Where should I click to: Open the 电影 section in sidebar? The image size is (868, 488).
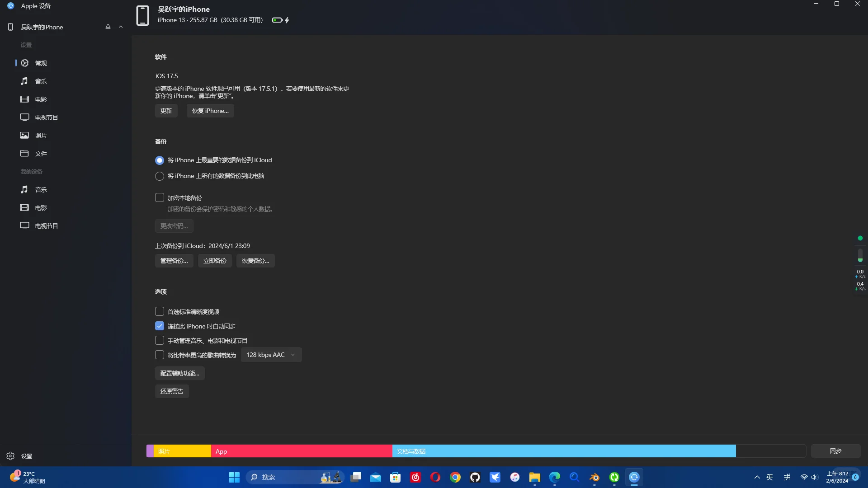click(x=41, y=99)
